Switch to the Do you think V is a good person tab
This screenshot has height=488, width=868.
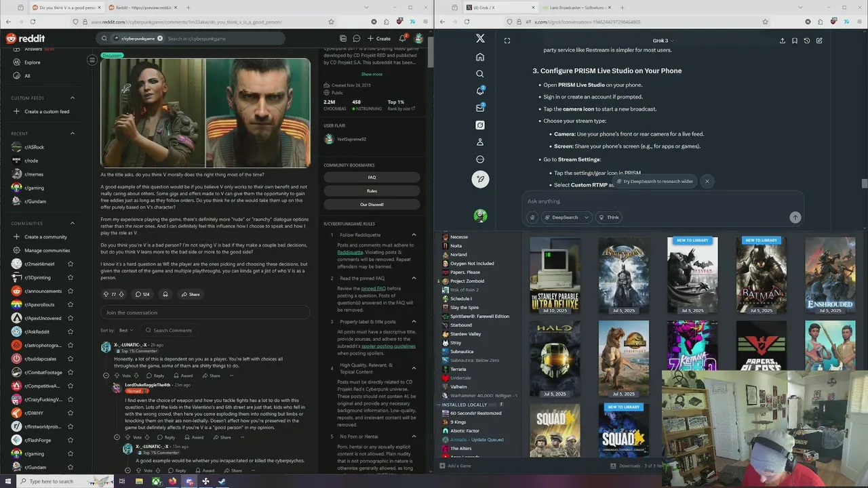[x=66, y=7]
